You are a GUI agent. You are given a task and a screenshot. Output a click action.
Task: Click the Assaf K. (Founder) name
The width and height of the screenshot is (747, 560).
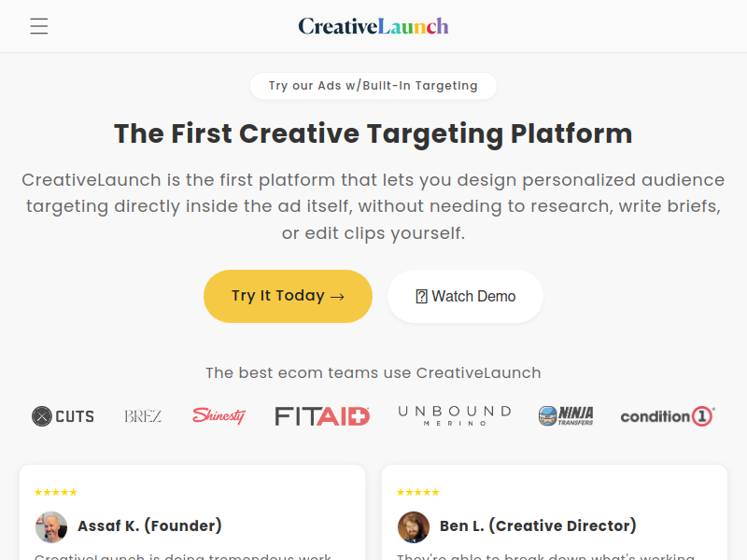(x=149, y=525)
